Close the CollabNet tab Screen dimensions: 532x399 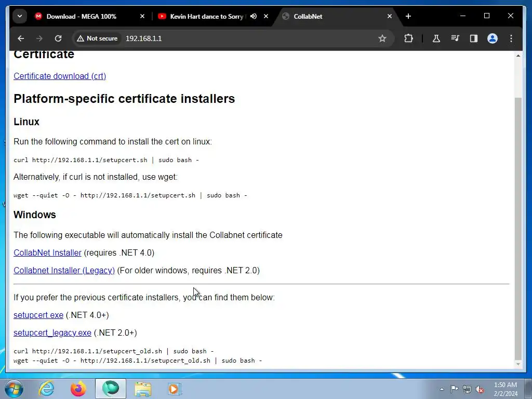coord(390,16)
